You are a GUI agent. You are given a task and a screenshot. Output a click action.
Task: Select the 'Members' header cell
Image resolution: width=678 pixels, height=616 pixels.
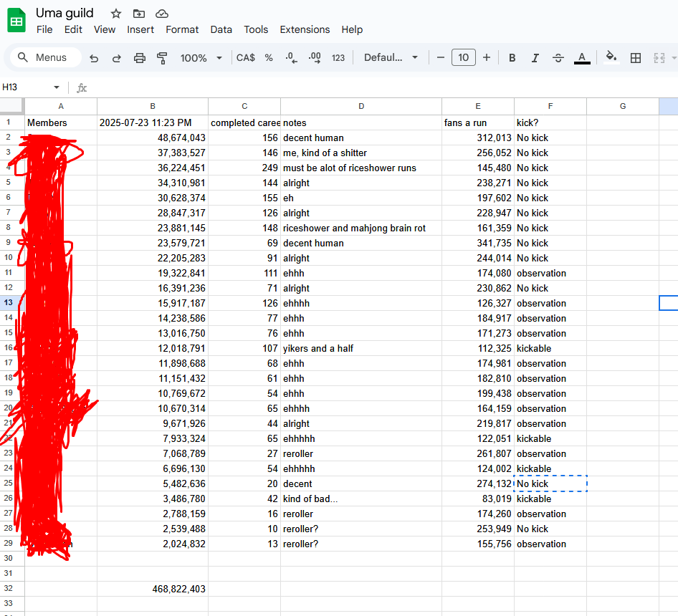point(61,122)
